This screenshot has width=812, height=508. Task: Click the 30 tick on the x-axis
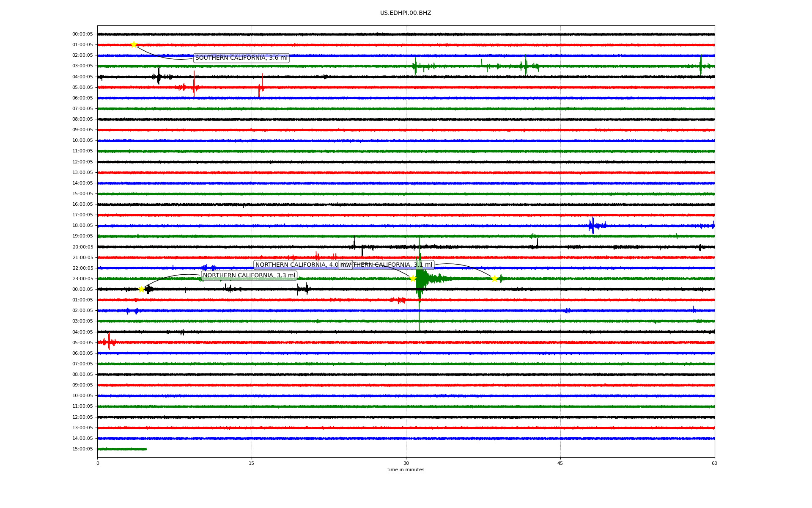[x=406, y=463]
